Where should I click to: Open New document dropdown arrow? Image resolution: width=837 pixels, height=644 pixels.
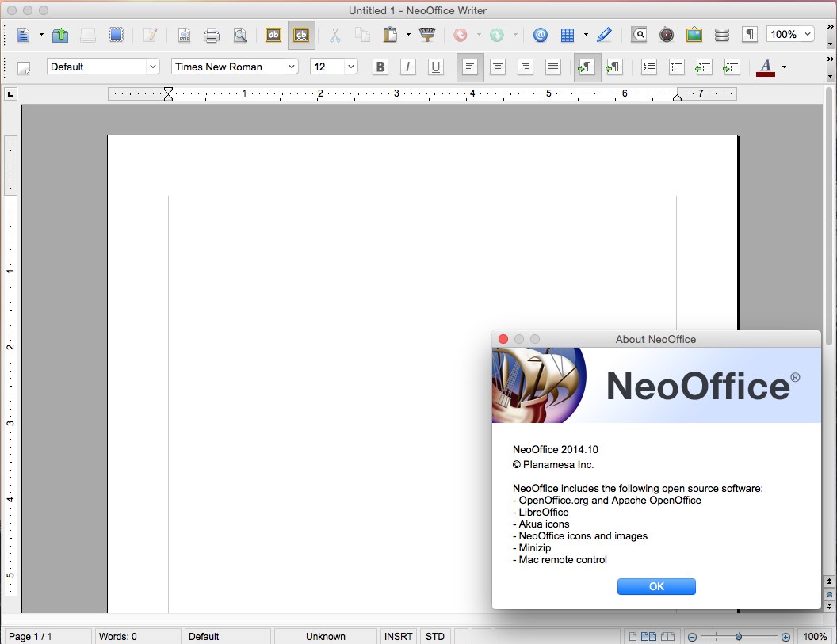[x=42, y=35]
